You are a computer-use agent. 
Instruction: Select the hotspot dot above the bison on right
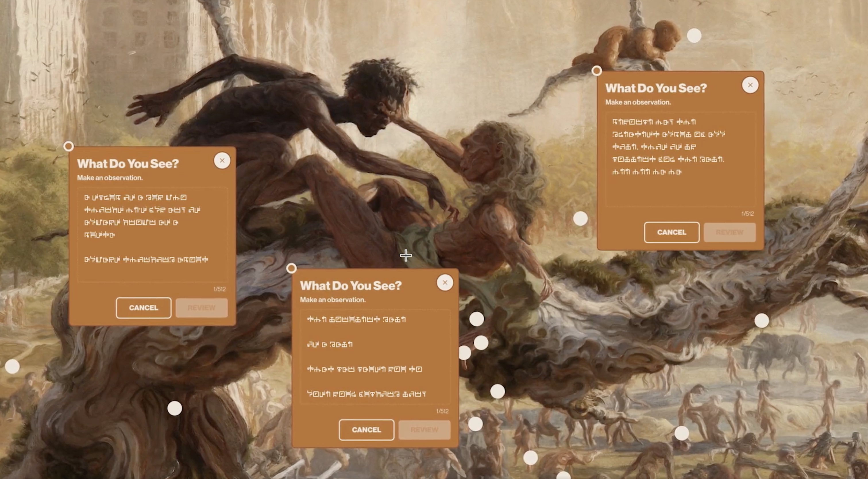click(761, 320)
